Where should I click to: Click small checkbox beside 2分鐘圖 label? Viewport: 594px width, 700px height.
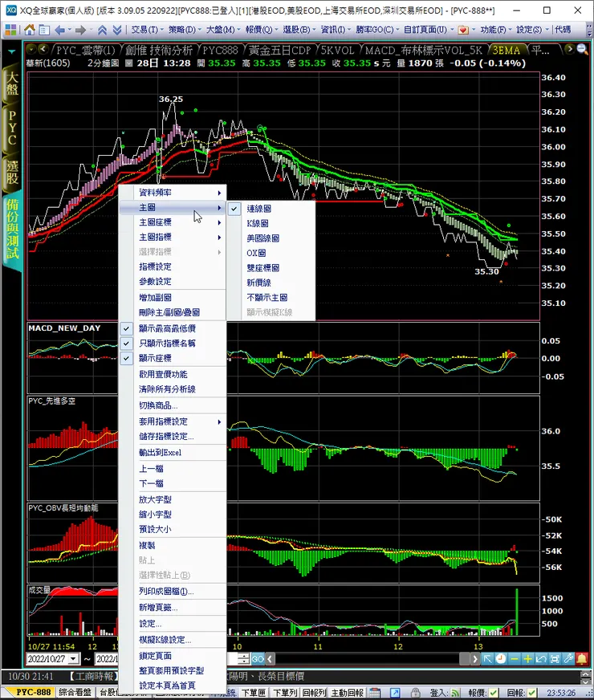tap(129, 63)
